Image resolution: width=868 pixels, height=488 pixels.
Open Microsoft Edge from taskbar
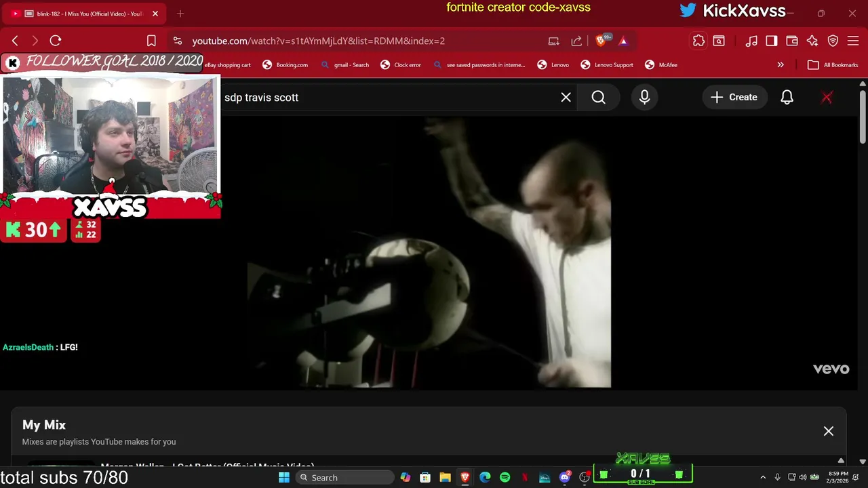pos(485,478)
